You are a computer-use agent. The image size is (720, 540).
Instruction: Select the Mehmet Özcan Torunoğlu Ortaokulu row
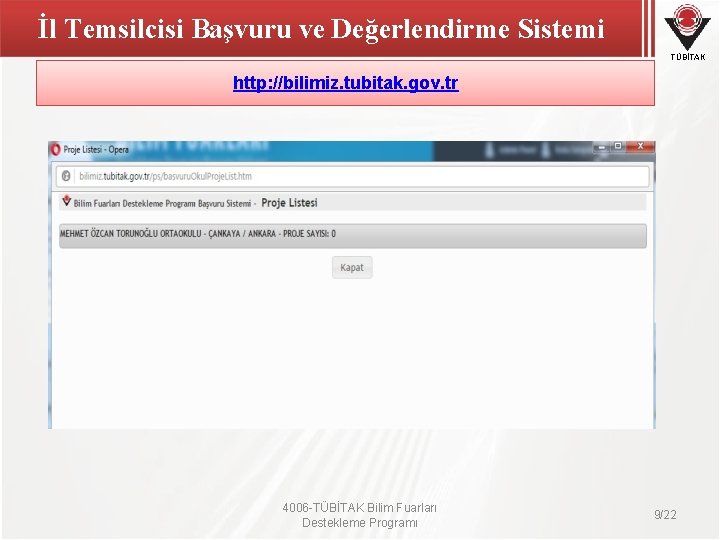click(353, 236)
